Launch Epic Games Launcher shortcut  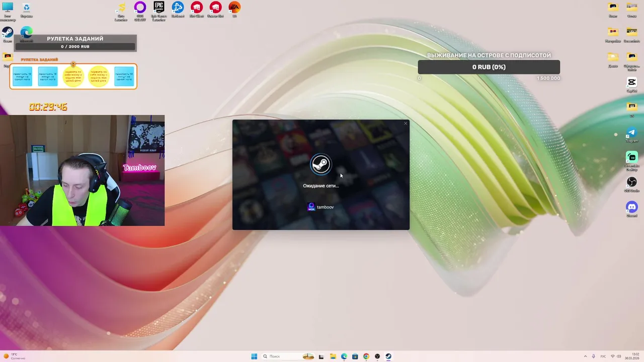[159, 10]
